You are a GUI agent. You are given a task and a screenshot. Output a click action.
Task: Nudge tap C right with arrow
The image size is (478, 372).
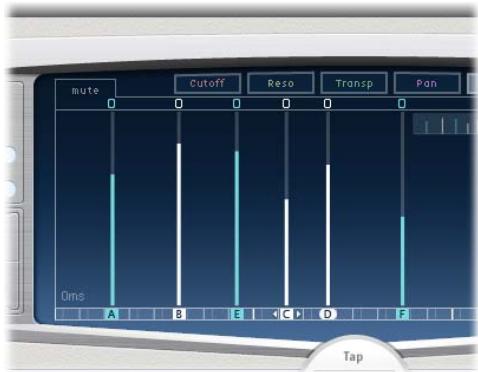[x=299, y=314]
